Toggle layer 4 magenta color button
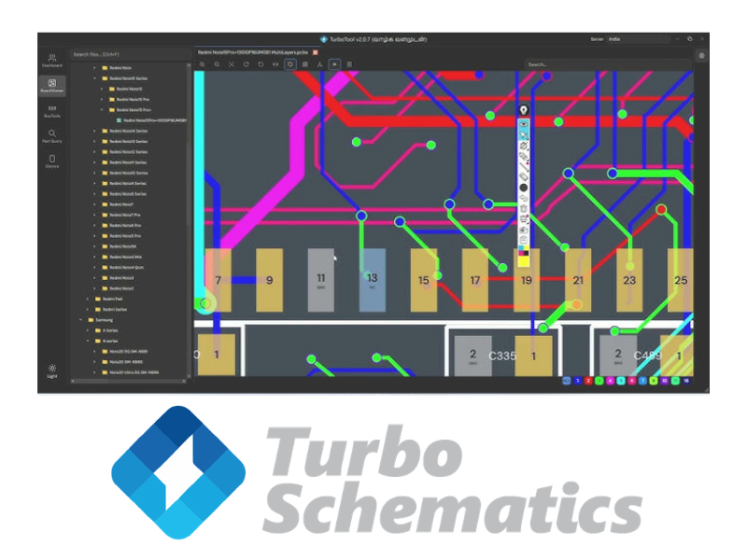 (611, 381)
